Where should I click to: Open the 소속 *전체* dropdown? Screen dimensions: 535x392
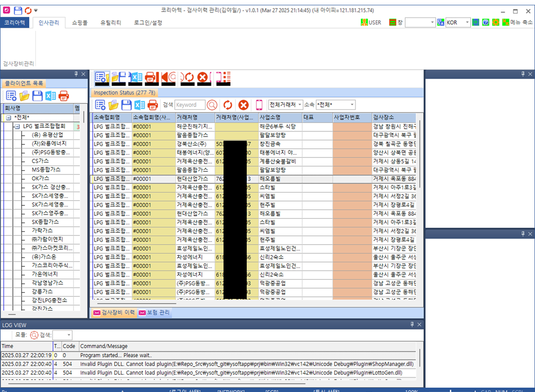click(x=351, y=105)
